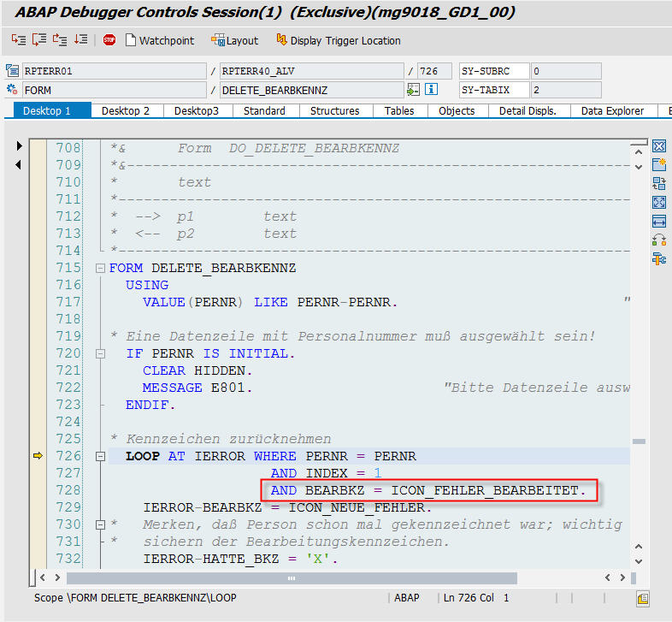Click the Execute step-over icon

39,40
